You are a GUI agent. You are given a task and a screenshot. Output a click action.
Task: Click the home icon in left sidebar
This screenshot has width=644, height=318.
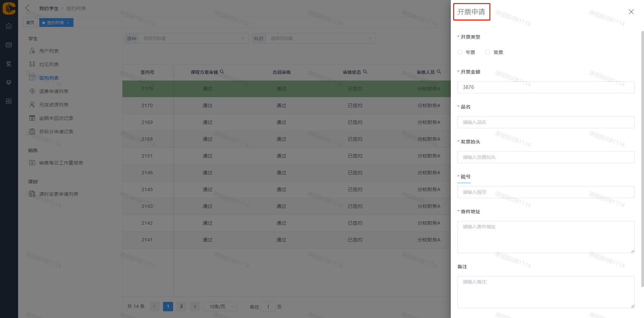pyautogui.click(x=9, y=26)
